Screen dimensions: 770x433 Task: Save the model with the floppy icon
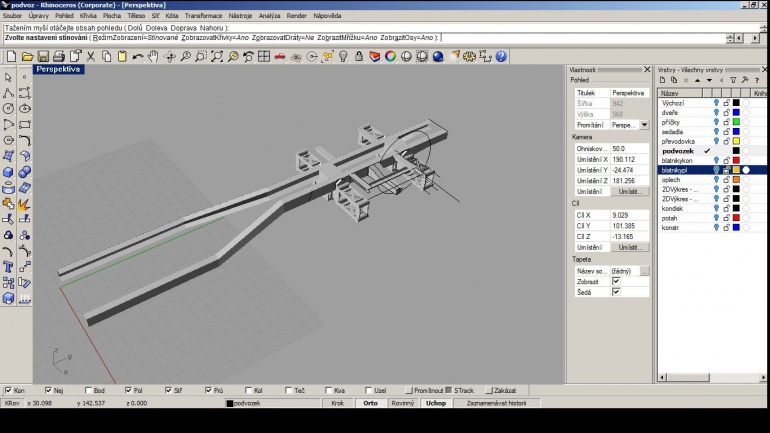pyautogui.click(x=43, y=56)
